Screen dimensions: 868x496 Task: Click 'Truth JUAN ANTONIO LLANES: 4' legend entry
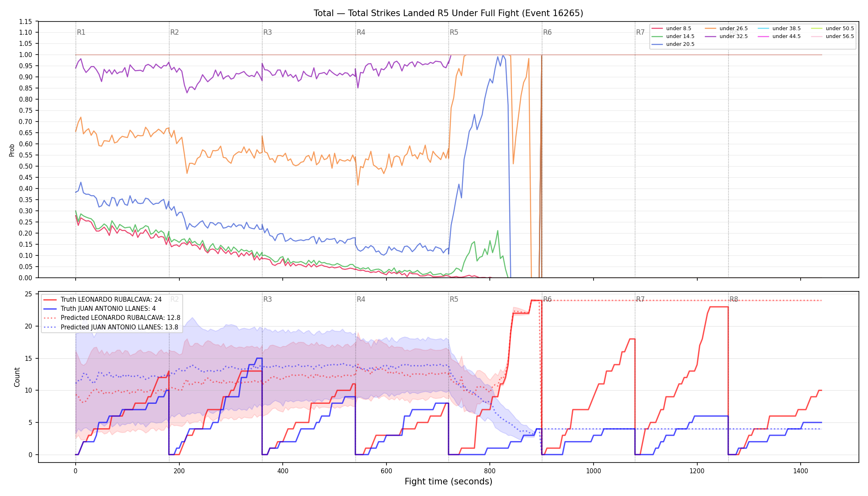pyautogui.click(x=108, y=309)
